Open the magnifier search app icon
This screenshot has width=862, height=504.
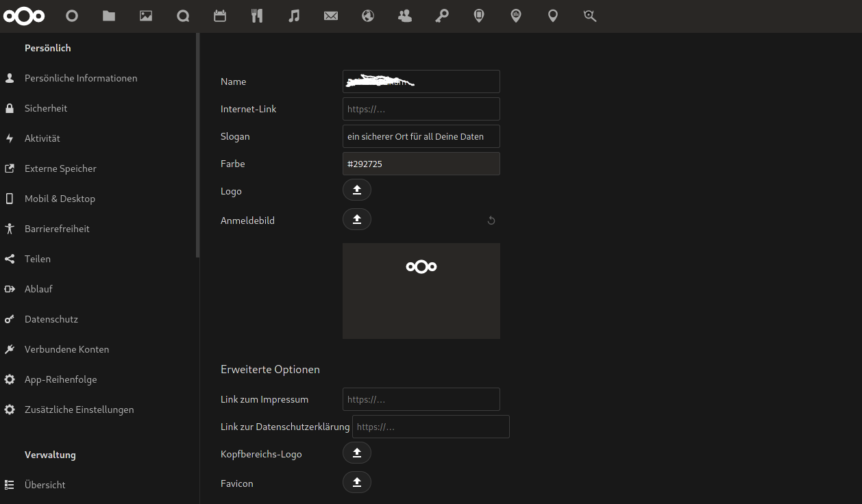click(590, 16)
